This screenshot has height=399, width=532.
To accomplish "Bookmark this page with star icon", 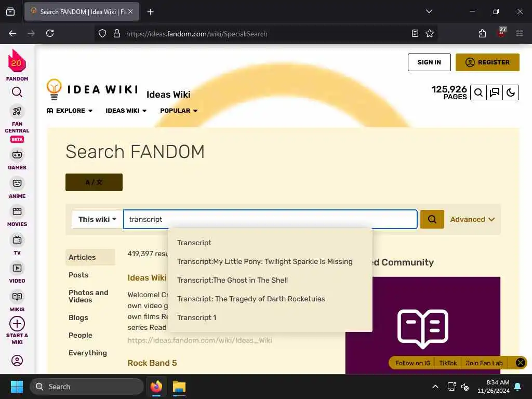I will (x=430, y=33).
